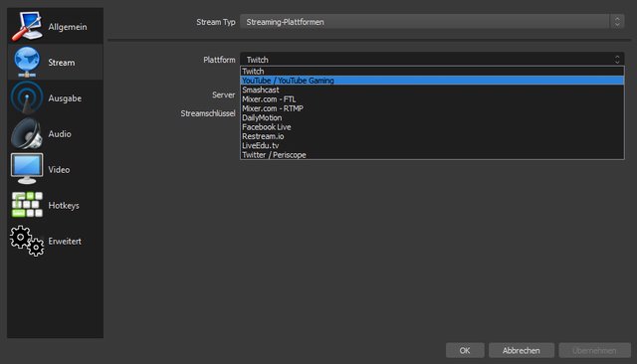The width and height of the screenshot is (637, 364).
Task: Choose Twitter / Periscope option
Action: [432, 154]
